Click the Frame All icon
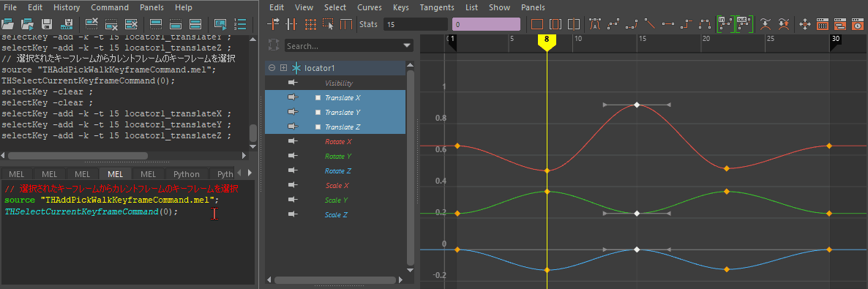Image resolution: width=868 pixels, height=289 pixels. (536, 24)
